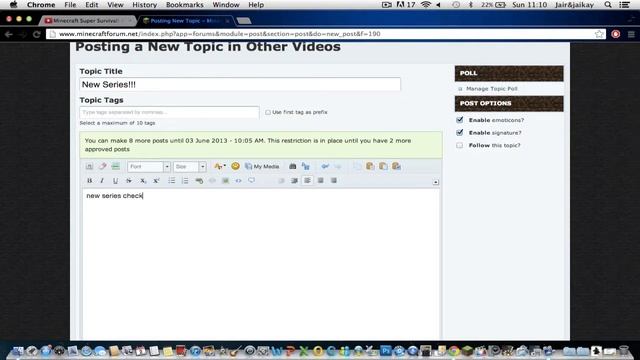Collapse the editor toolbar arrow

point(436,182)
